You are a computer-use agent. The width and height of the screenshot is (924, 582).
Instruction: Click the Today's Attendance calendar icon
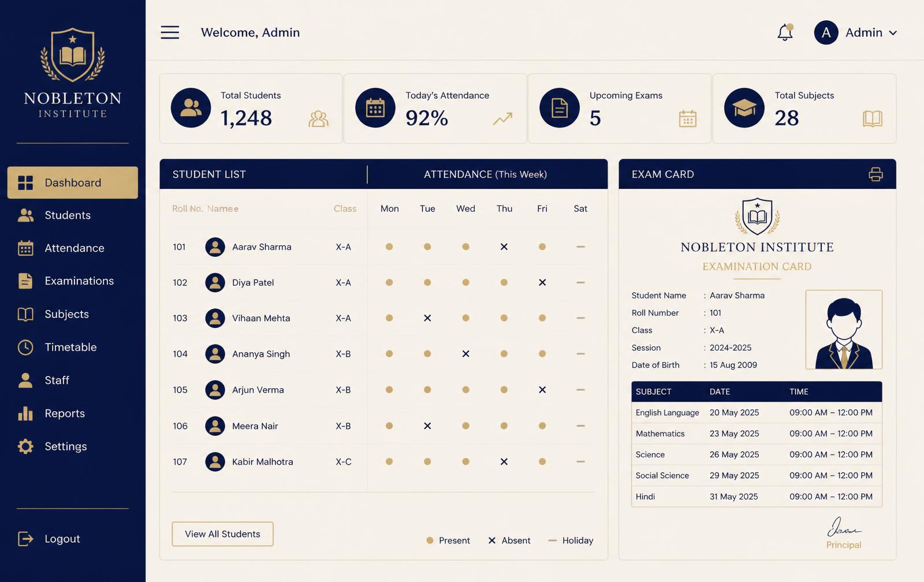375,108
